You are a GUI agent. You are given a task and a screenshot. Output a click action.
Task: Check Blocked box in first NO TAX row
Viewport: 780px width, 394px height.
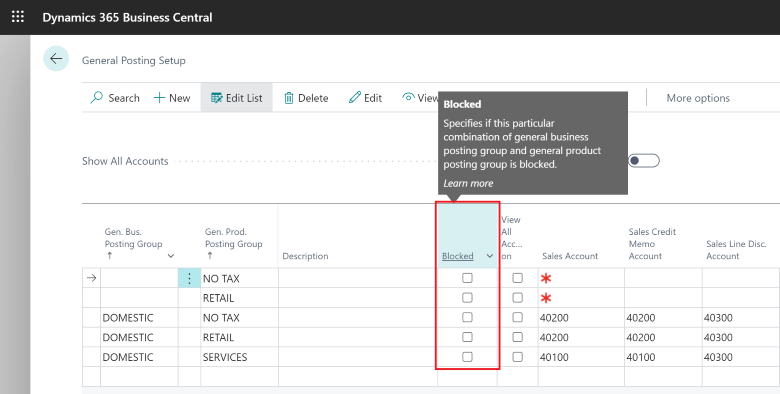(x=467, y=278)
